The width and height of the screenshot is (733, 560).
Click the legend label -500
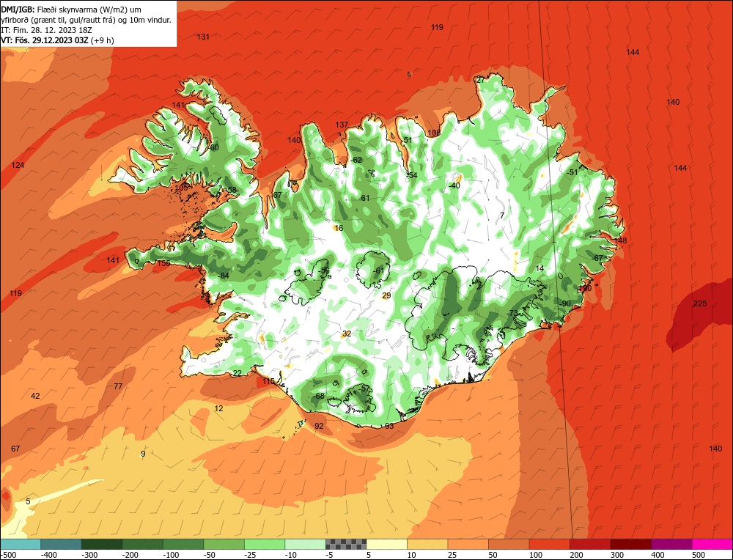(9, 555)
